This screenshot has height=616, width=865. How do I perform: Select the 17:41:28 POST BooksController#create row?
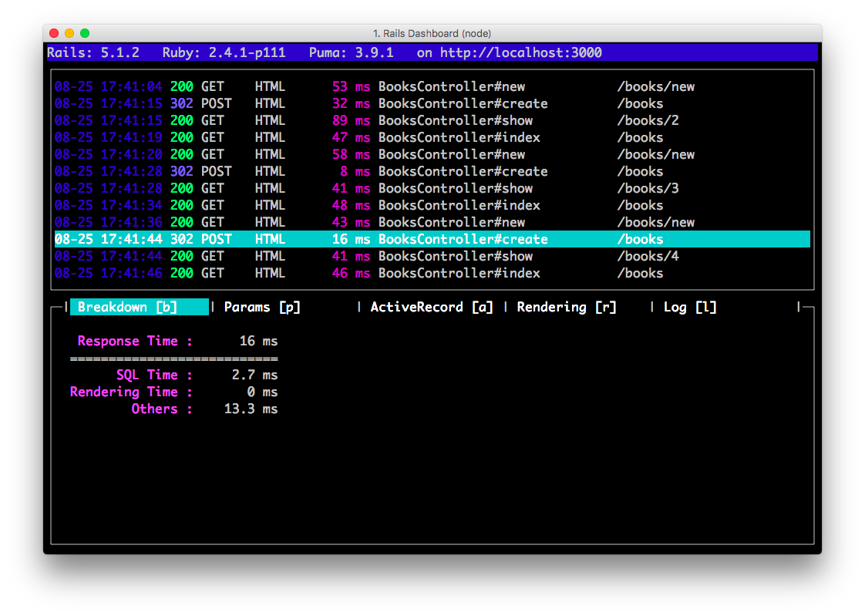click(432, 171)
